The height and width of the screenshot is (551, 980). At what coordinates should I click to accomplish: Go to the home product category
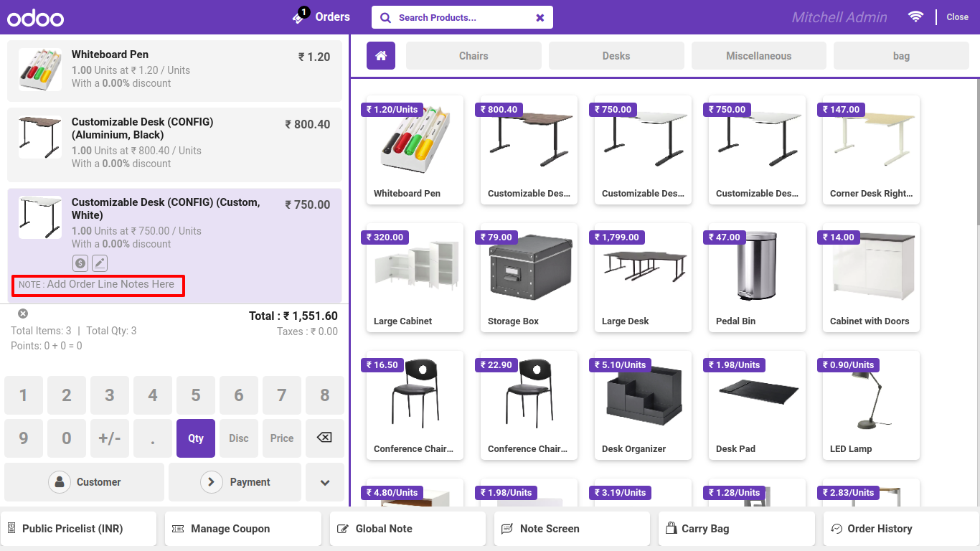381,56
